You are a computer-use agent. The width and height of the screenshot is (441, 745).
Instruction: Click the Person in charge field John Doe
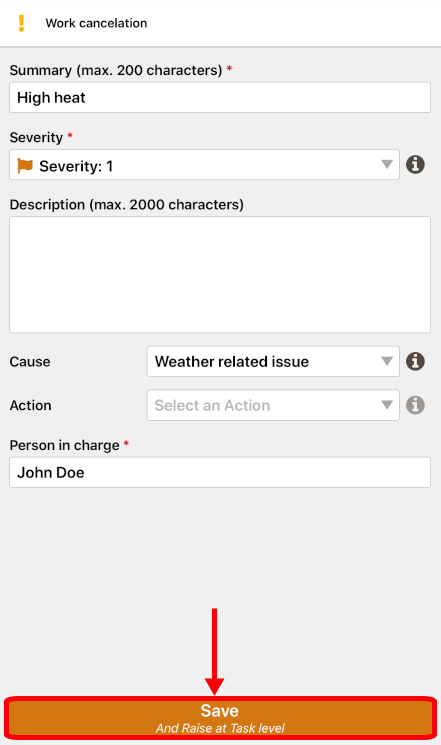tap(220, 472)
